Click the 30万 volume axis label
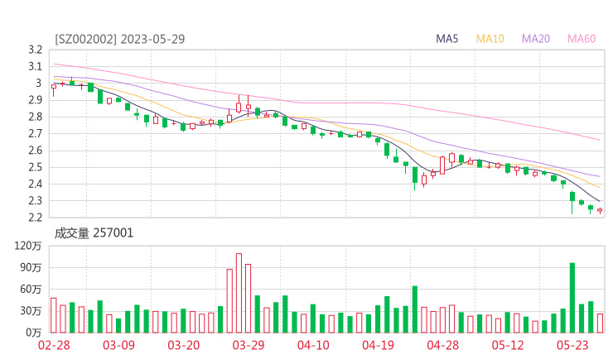 [x=31, y=311]
